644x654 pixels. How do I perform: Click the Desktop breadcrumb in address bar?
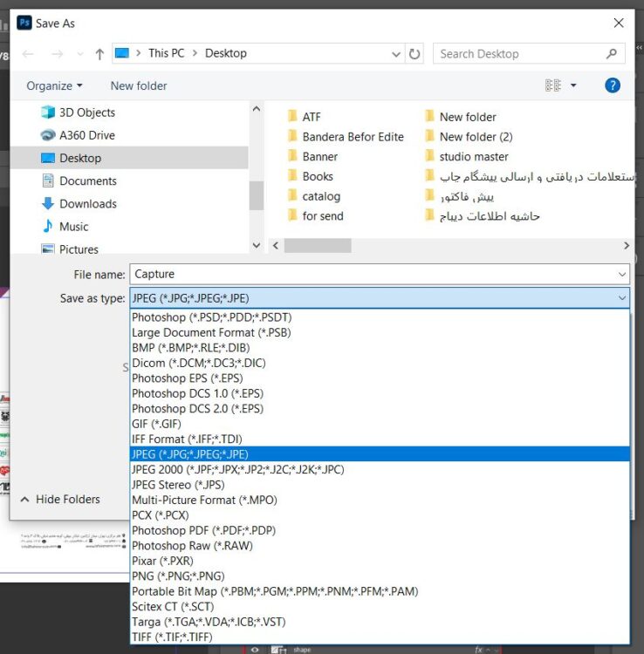pyautogui.click(x=226, y=53)
